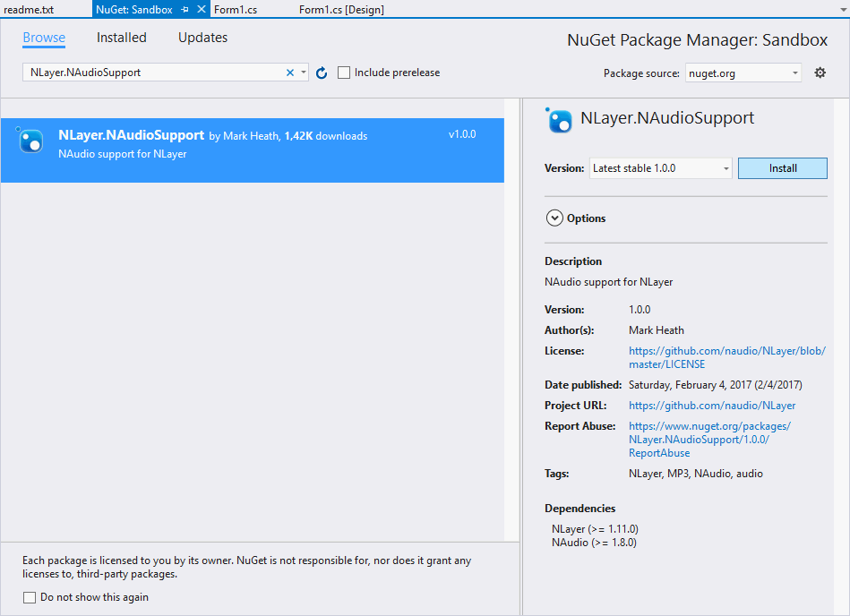Click the refresh search results icon
This screenshot has height=616, width=850.
click(321, 73)
